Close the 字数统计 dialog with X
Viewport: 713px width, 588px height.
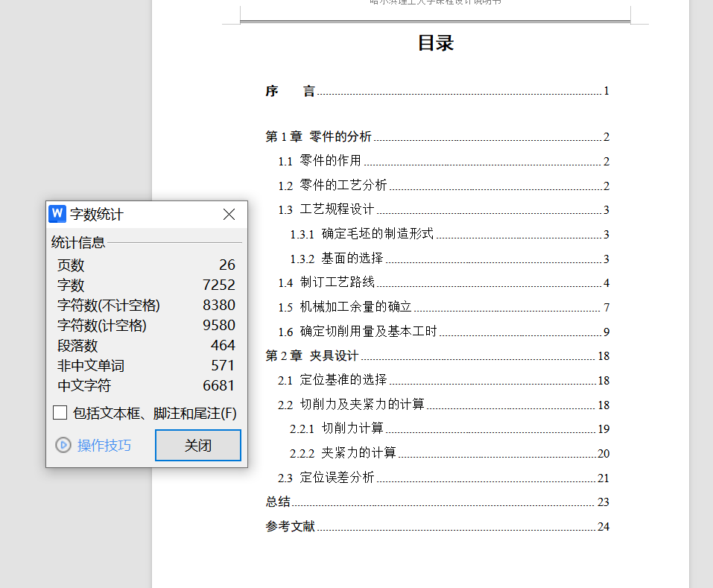(x=229, y=214)
